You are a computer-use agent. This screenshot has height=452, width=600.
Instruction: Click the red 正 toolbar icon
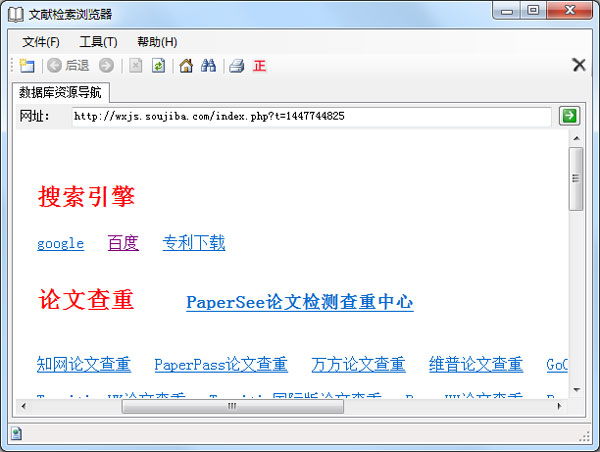point(259,65)
